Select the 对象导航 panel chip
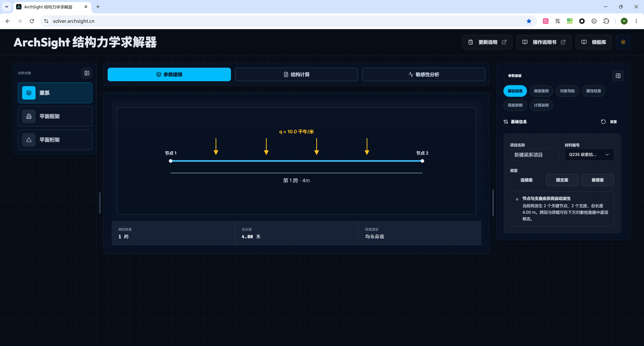 click(x=568, y=91)
